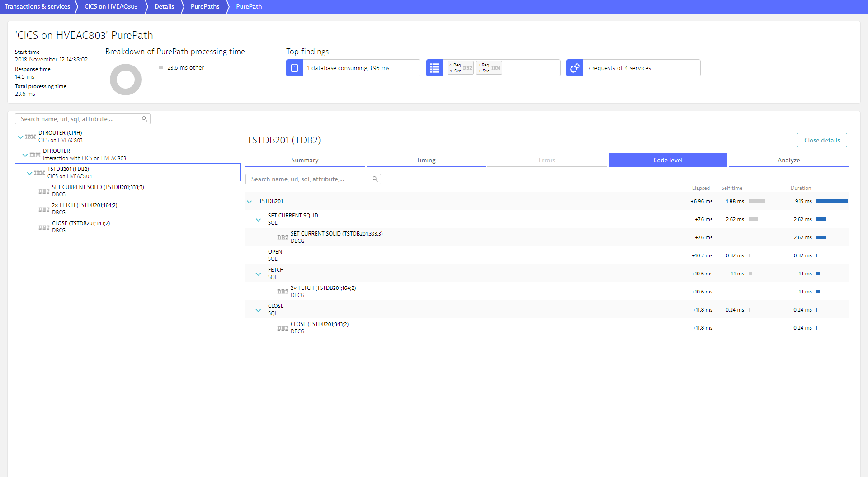Screen dimensions: 868x477
Task: Go to CICS on HVEAC803 breadcrumb
Action: [111, 6]
